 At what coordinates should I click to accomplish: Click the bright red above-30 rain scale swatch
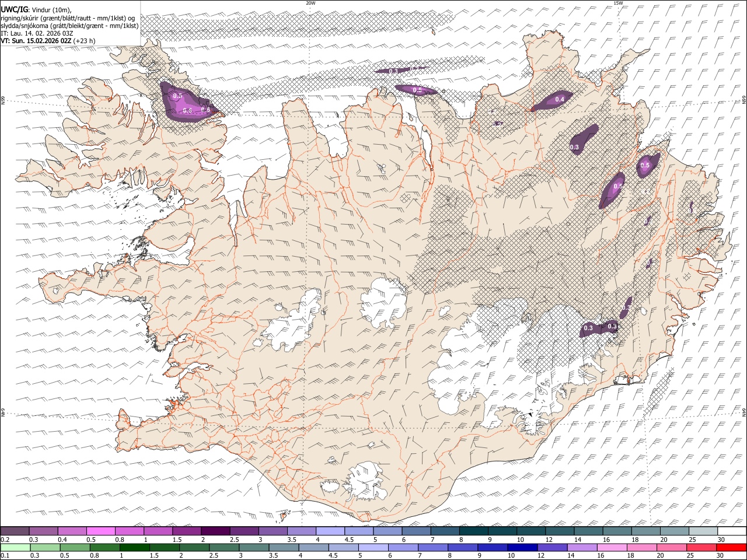click(x=731, y=547)
